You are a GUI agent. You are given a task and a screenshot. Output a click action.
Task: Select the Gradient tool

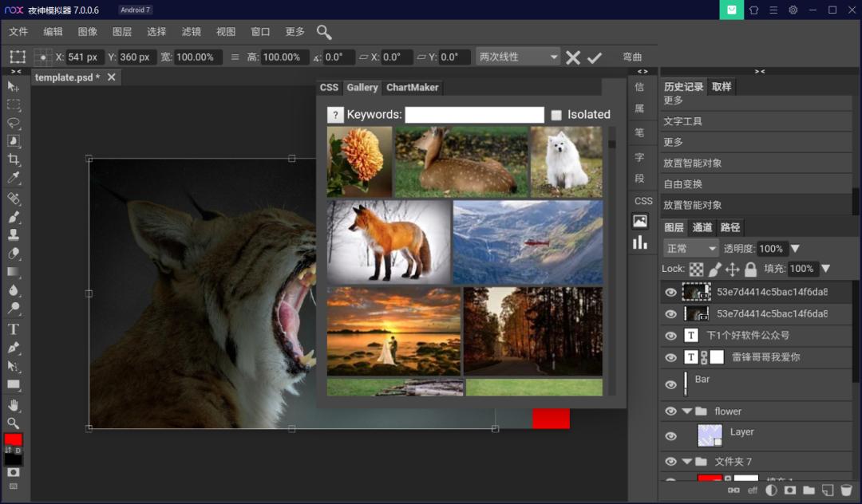(x=11, y=272)
